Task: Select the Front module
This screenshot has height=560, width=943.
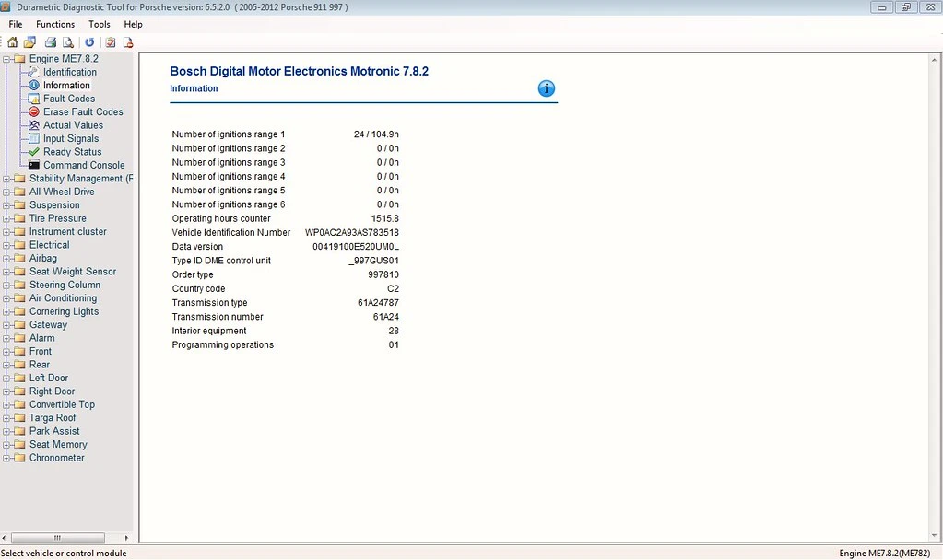Action: click(41, 352)
